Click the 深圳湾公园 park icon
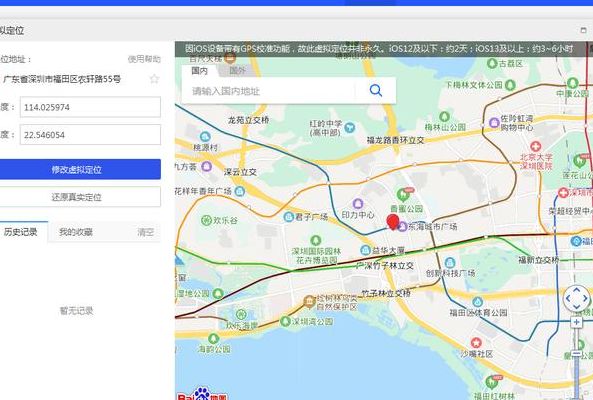 point(285,321)
